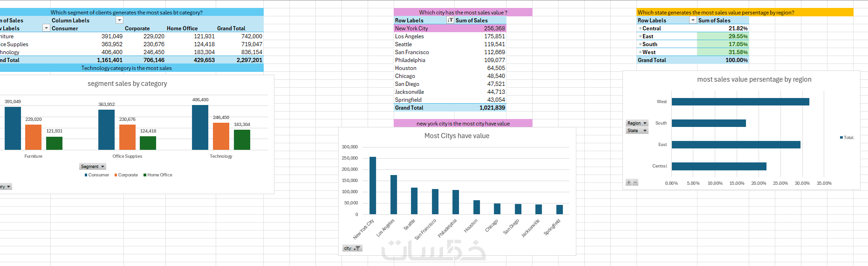Select the 100.00% Grand Total cell

(723, 60)
